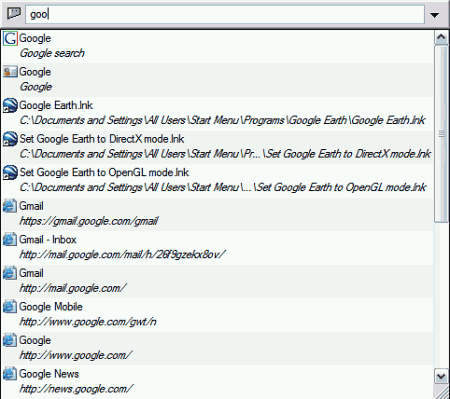This screenshot has width=450, height=399.
Task: Click the launcher icon left of the search box
Action: coord(14,14)
